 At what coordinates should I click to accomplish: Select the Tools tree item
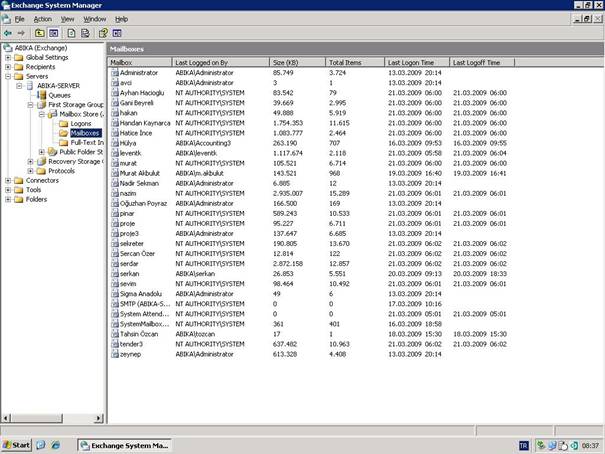[33, 190]
